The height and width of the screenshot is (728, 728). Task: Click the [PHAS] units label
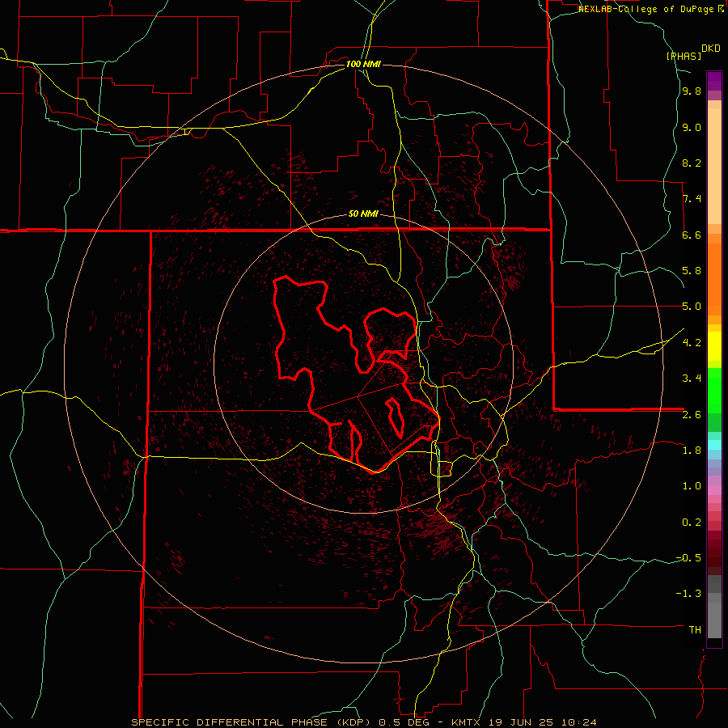684,56
